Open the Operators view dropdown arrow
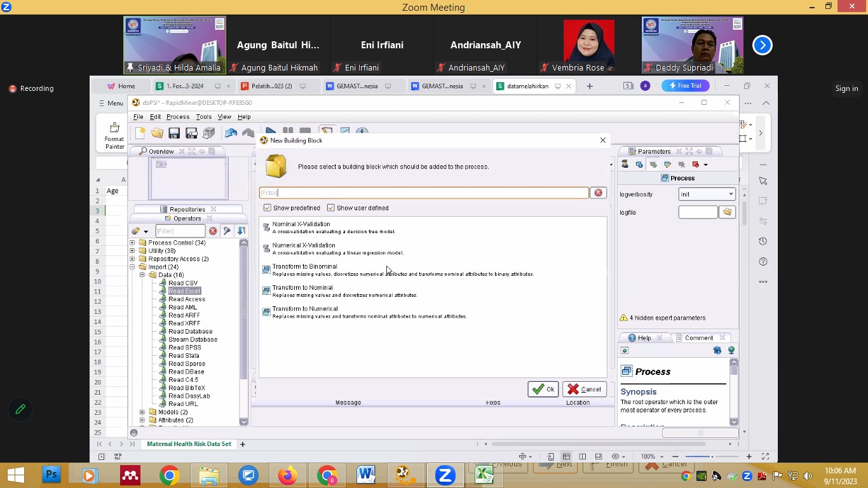Image resolution: width=868 pixels, height=488 pixels. tap(146, 232)
